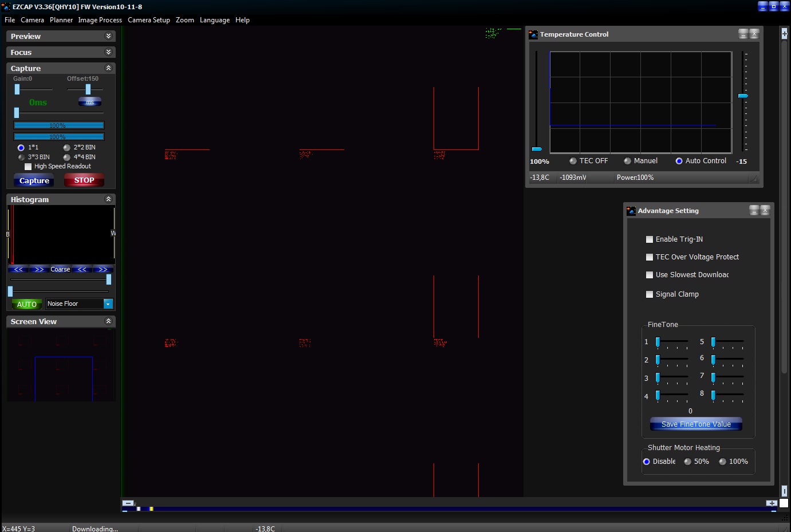Click the target temperature slider handle
This screenshot has height=532, width=791.
743,96
